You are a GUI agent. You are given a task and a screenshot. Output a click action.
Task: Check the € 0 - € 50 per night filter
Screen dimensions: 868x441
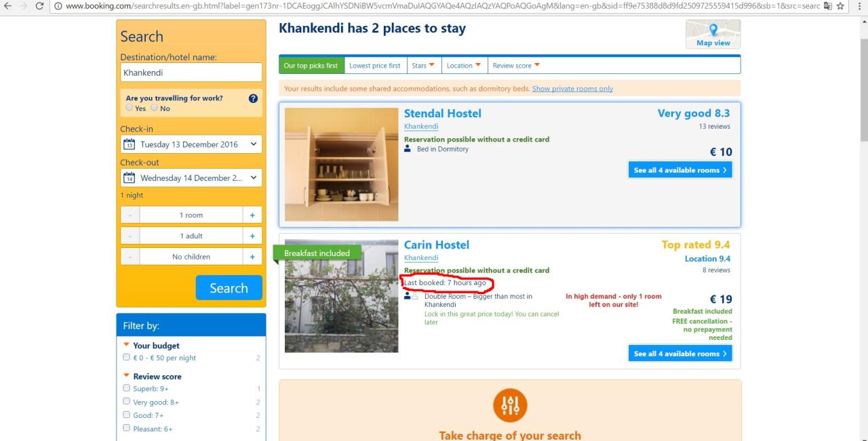(x=126, y=357)
